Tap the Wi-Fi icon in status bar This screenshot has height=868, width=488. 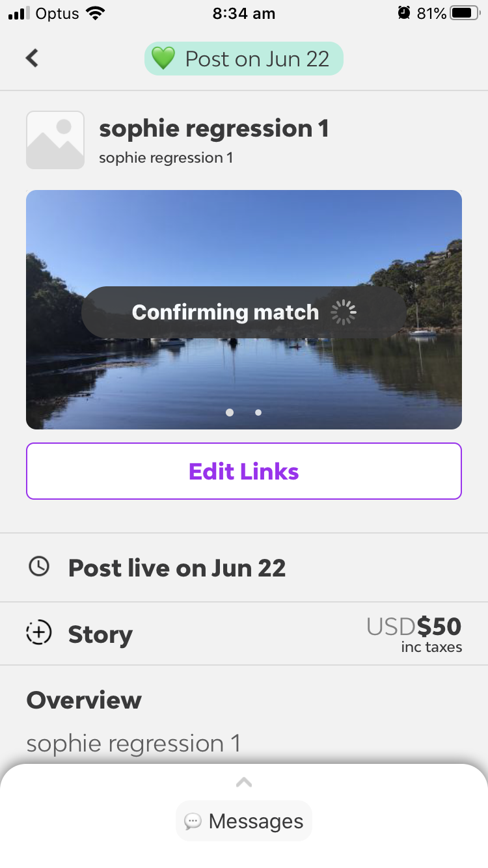pyautogui.click(x=96, y=13)
